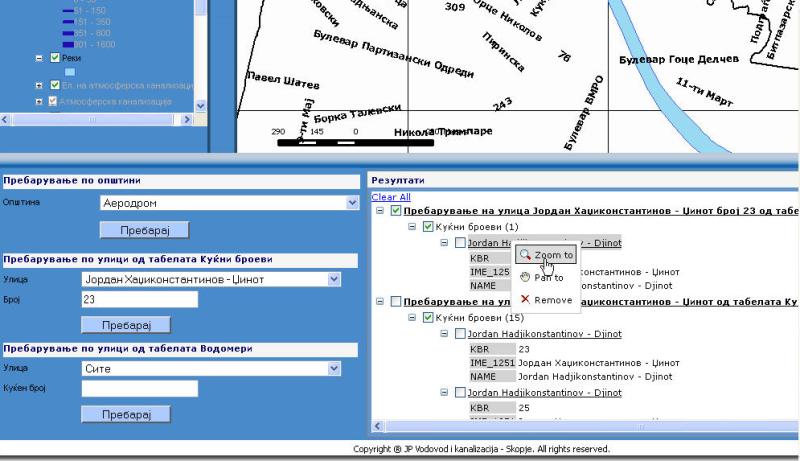Click the map label Борка Талевски
The image size is (800, 461).
(357, 113)
